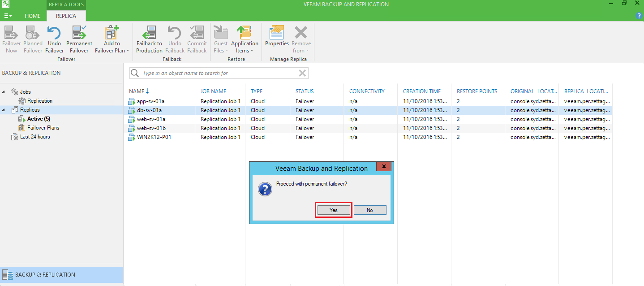This screenshot has width=644, height=286.
Task: Select the WIN2K12-P01 replica row
Action: (x=368, y=137)
